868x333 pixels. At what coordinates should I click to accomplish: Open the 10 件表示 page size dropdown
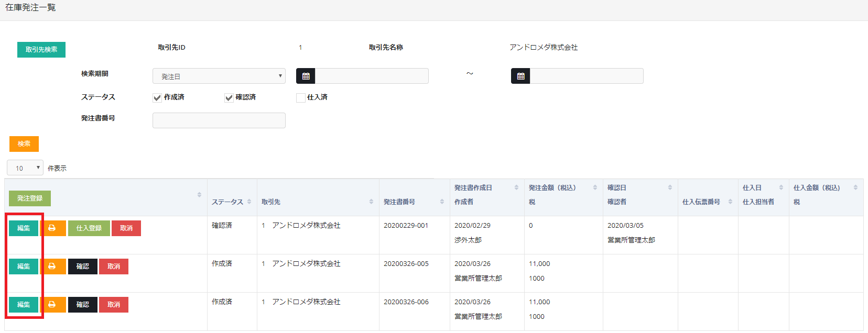[x=25, y=168]
